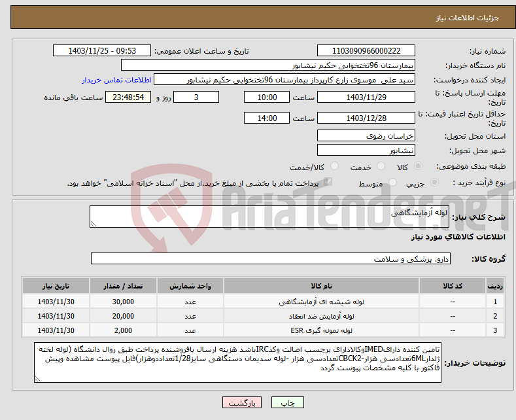The image size is (516, 420).
Task: Click price validity date 1403/12/28
Action: (x=366, y=118)
